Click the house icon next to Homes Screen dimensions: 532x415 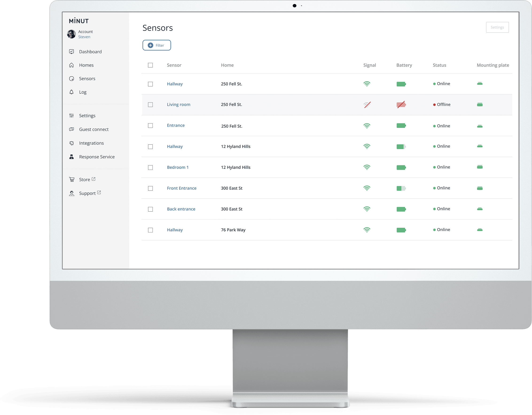click(71, 65)
